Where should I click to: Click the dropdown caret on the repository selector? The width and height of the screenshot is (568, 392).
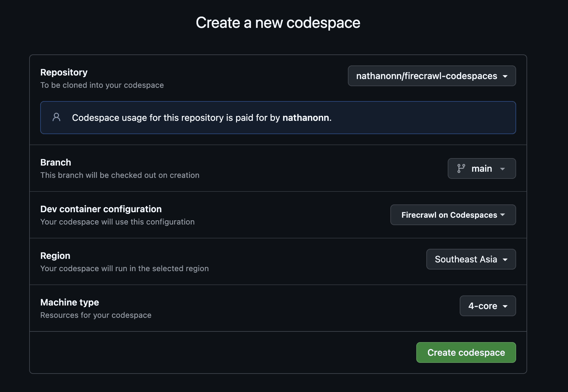(505, 76)
